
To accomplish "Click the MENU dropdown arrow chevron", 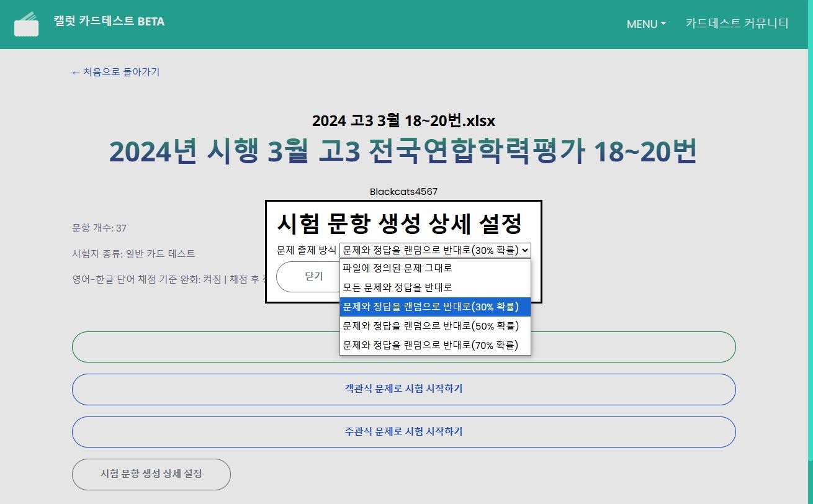I will [663, 24].
